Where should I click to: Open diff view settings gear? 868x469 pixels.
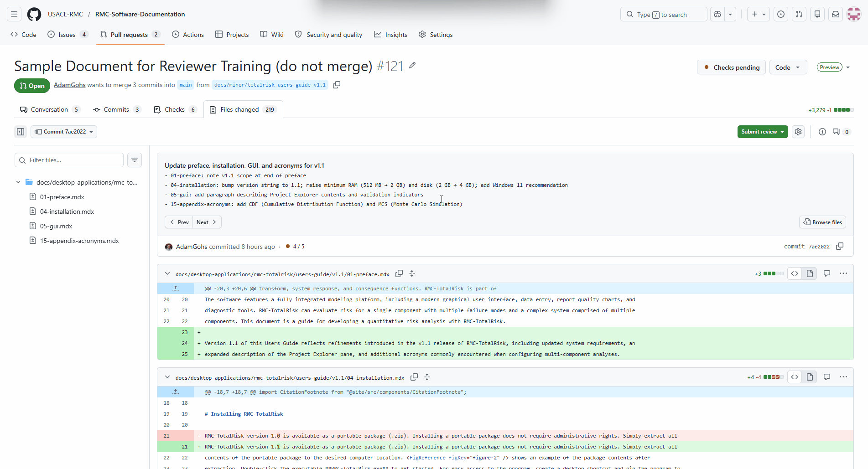point(798,132)
